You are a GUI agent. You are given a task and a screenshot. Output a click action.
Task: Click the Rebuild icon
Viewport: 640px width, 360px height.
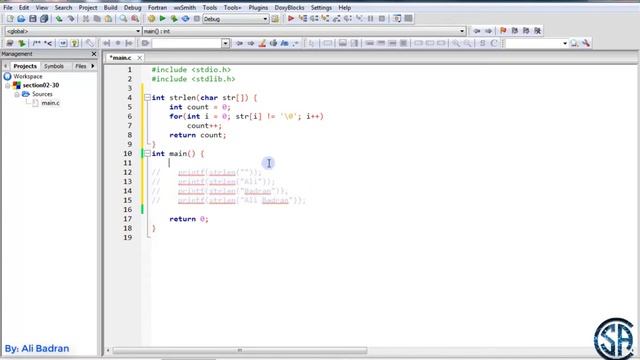185,19
